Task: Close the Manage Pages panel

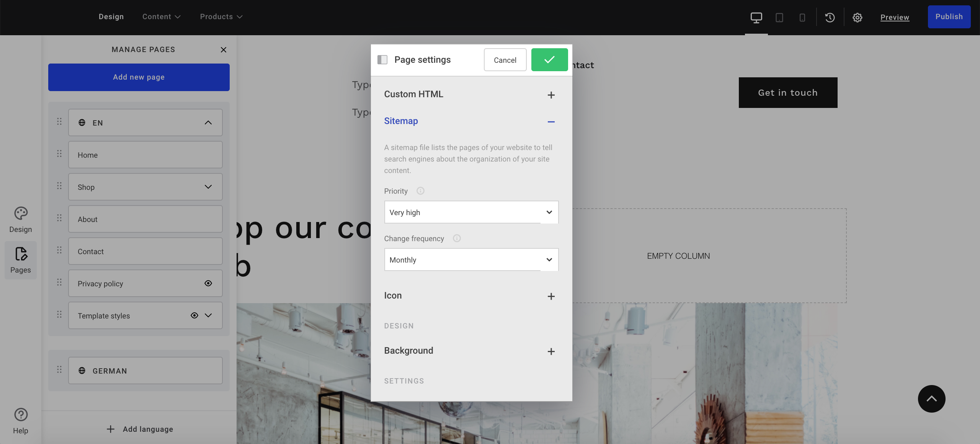Action: click(224, 50)
